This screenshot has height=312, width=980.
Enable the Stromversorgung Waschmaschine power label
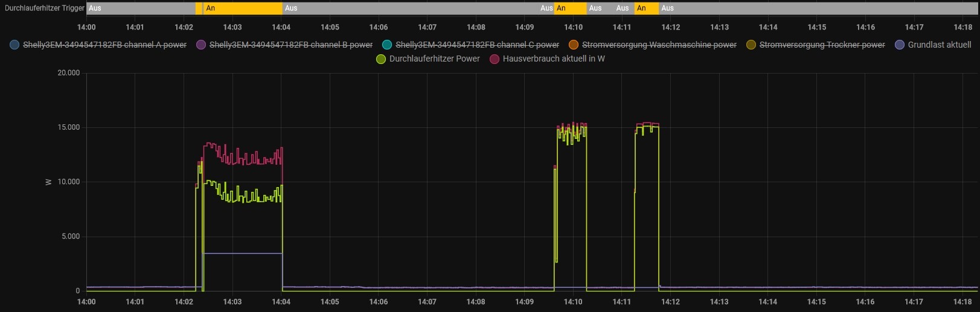click(659, 45)
